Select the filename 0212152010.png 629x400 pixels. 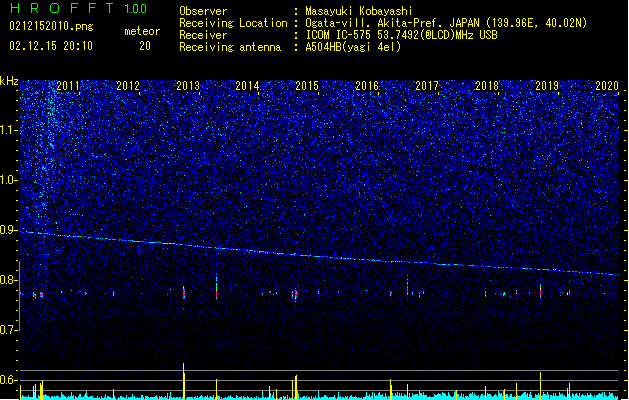51,27
